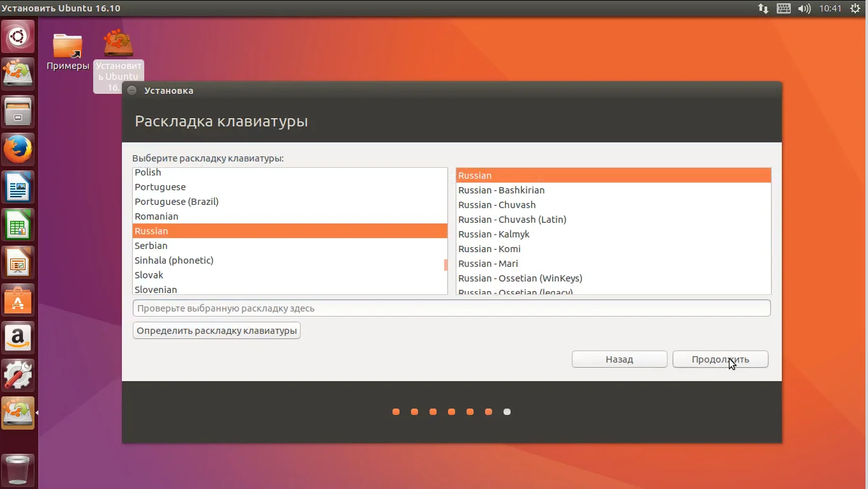Launch Firefox web browser from dock
Screen dimensions: 868x489
18,149
